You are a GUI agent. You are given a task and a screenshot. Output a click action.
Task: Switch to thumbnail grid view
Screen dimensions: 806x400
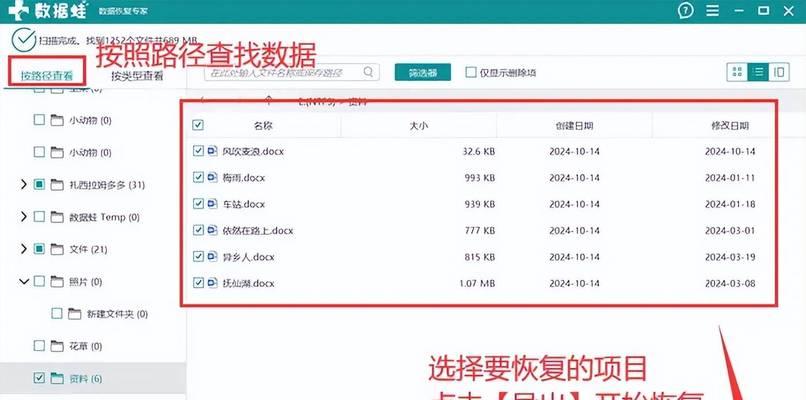pos(737,72)
